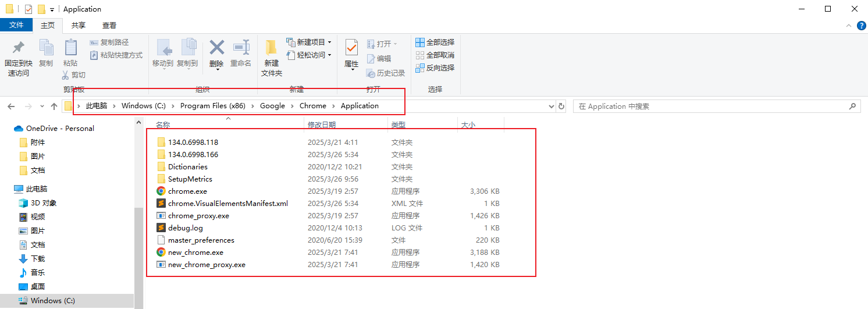Screen dimensions: 868x309
Task: Click the 删除 red X icon
Action: pyautogui.click(x=217, y=47)
